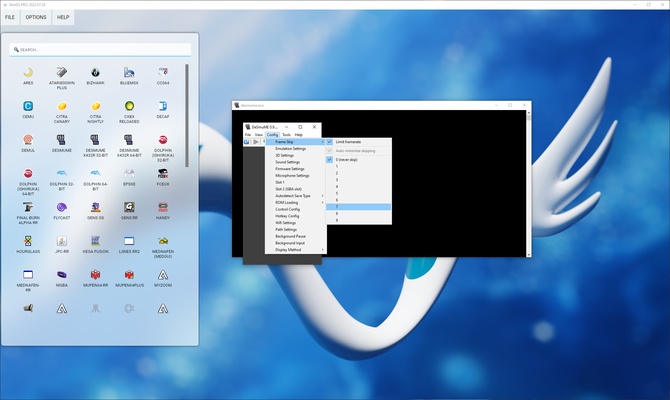
Task: Open the FILE menu in WinDS PRO
Action: (10, 18)
